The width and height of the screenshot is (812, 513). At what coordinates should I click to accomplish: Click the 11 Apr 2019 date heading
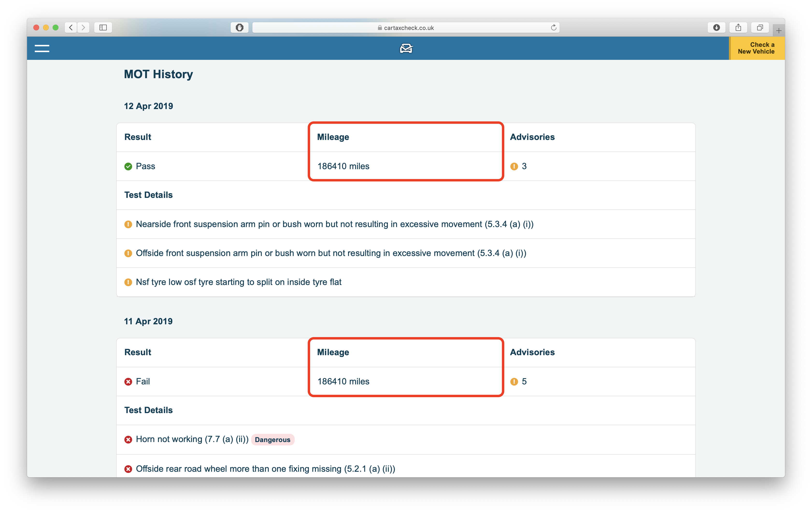point(148,321)
